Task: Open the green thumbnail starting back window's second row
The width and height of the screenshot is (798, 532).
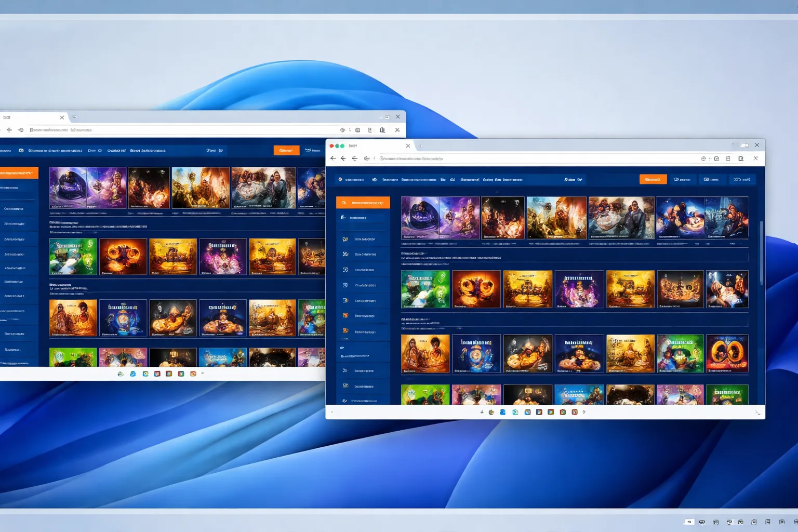Action: [x=73, y=257]
